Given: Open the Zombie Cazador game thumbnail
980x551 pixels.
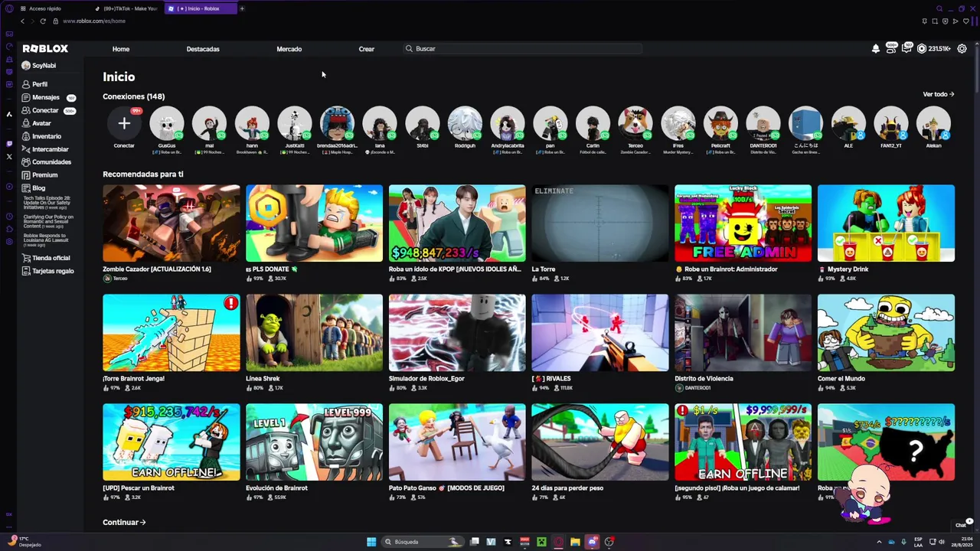Looking at the screenshot, I should point(171,223).
